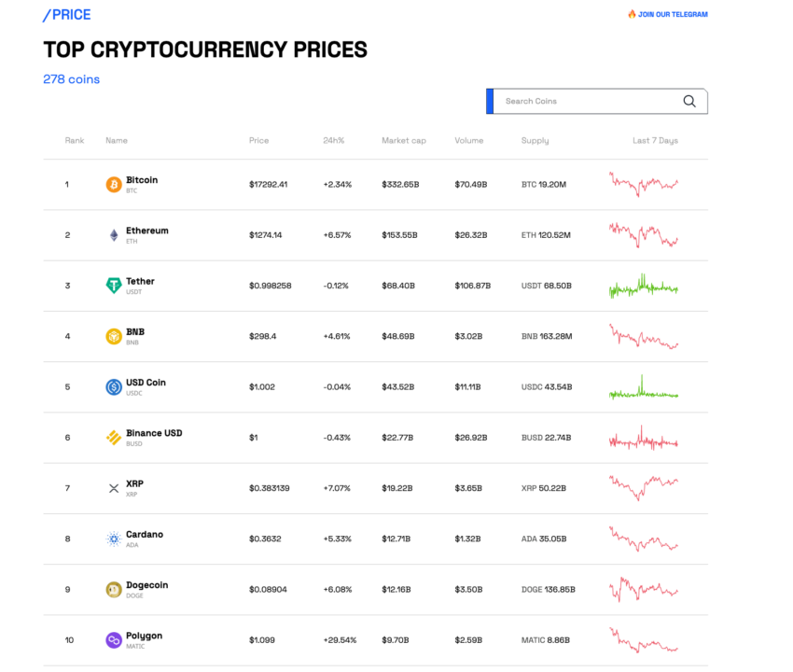The height and width of the screenshot is (672, 793).
Task: Click the USD Coin icon
Action: 114,386
